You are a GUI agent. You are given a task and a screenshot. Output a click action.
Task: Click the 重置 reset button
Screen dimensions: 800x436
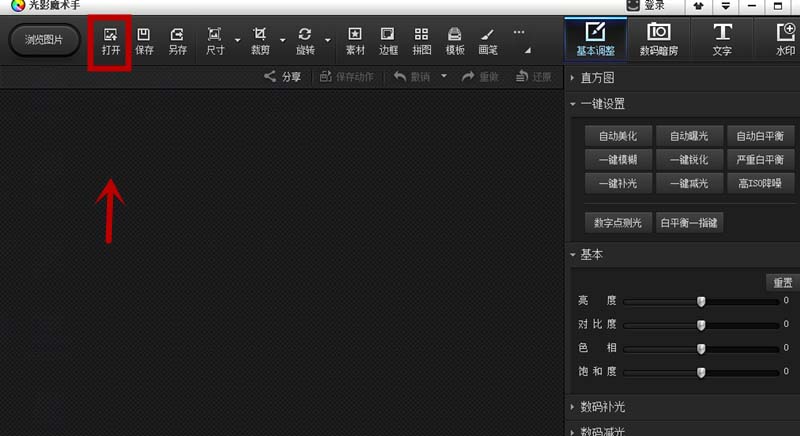point(783,283)
